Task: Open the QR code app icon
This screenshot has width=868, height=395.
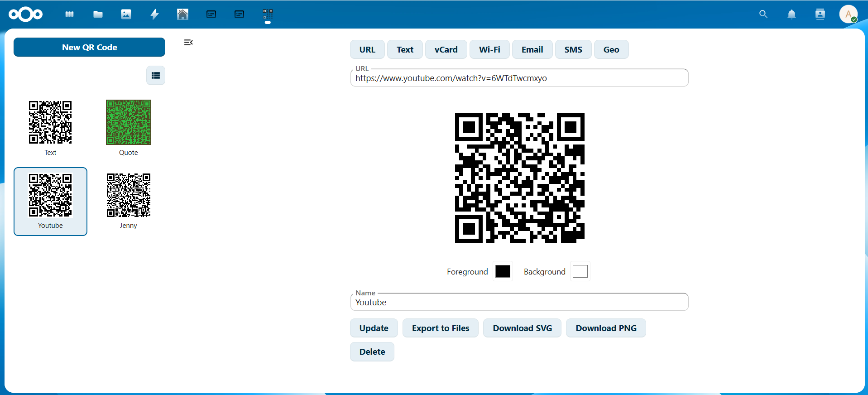Action: 268,14
